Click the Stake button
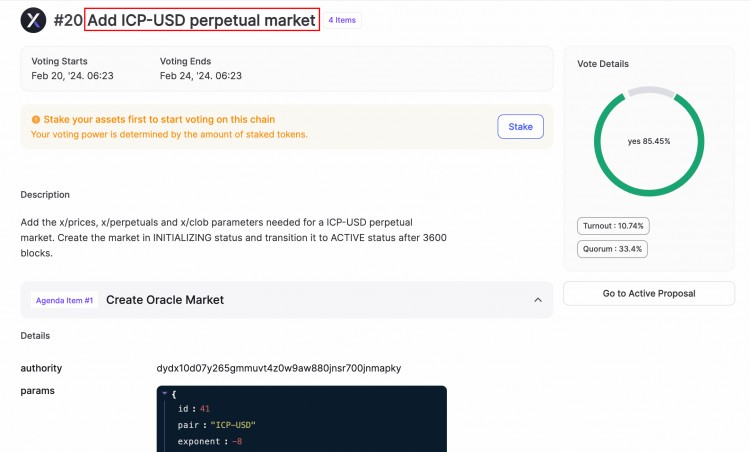 [x=520, y=127]
